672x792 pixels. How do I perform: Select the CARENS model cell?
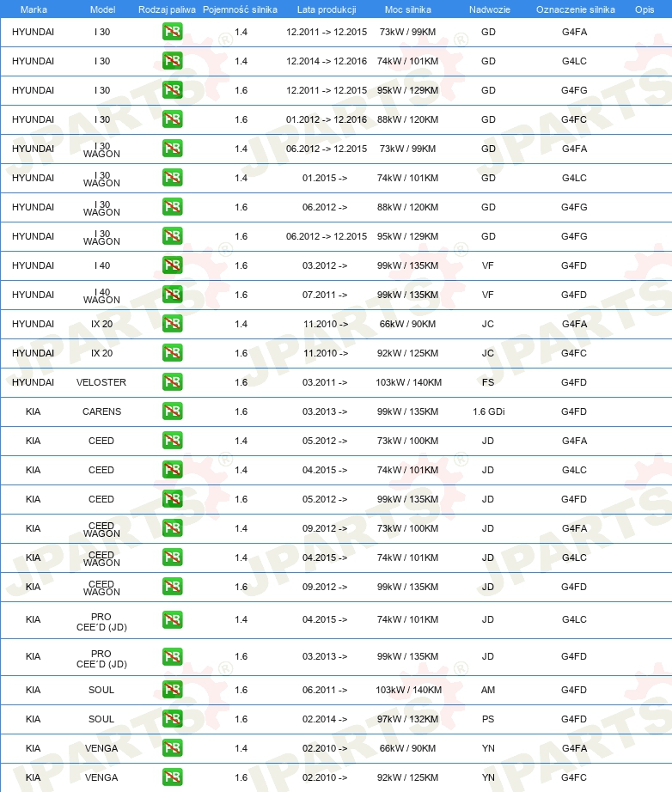tap(101, 411)
